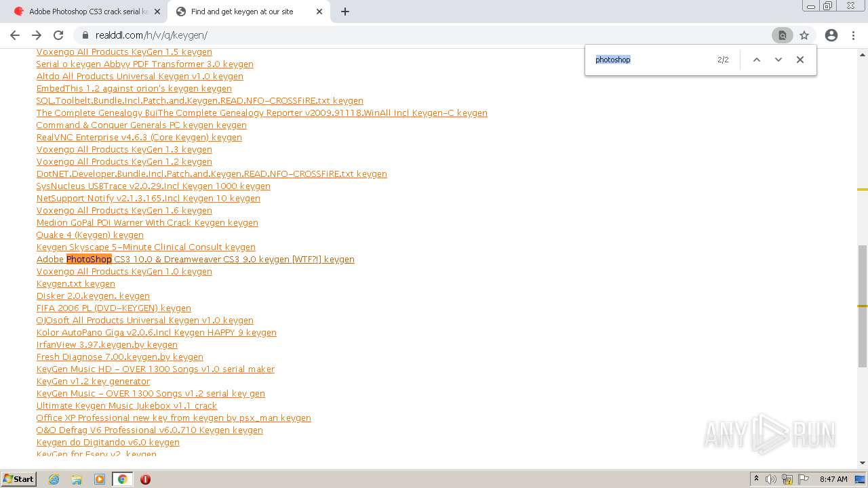Open 'Disker 2.0.keygen. keygen' link
Viewport: 868px width, 488px height.
pos(93,296)
